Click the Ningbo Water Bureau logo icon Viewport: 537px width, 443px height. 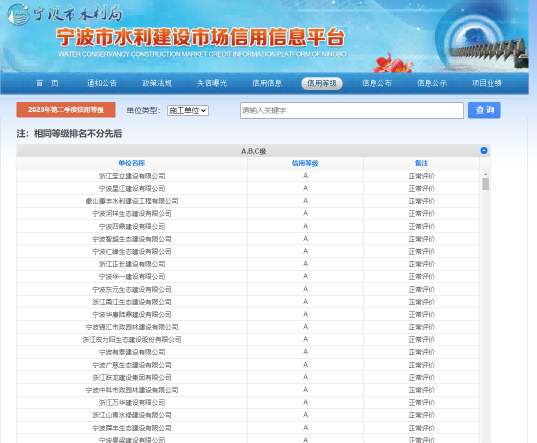coord(18,14)
